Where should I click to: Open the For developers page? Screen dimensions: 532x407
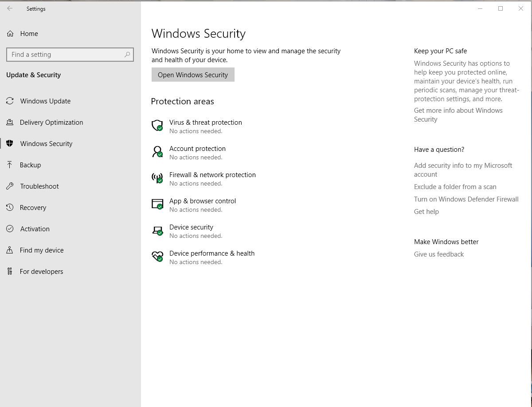(x=41, y=272)
